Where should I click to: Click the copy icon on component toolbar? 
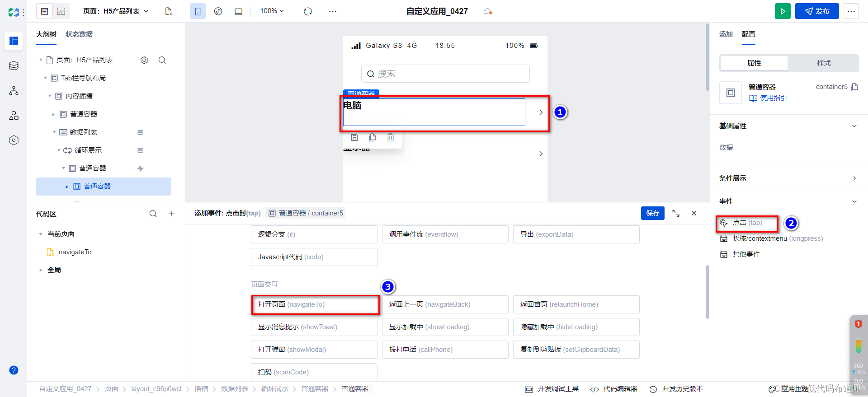click(373, 138)
